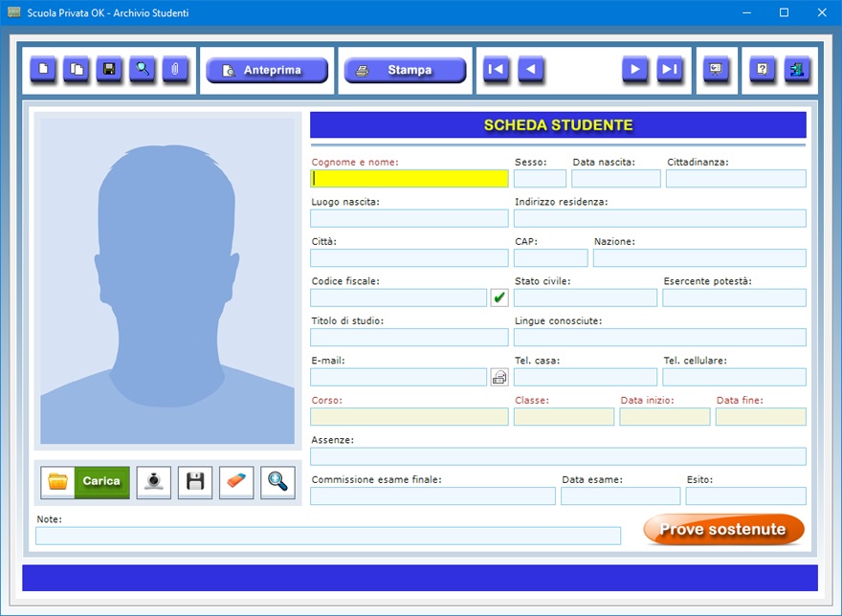
Task: Click the Cognome e nome field
Action: point(410,179)
